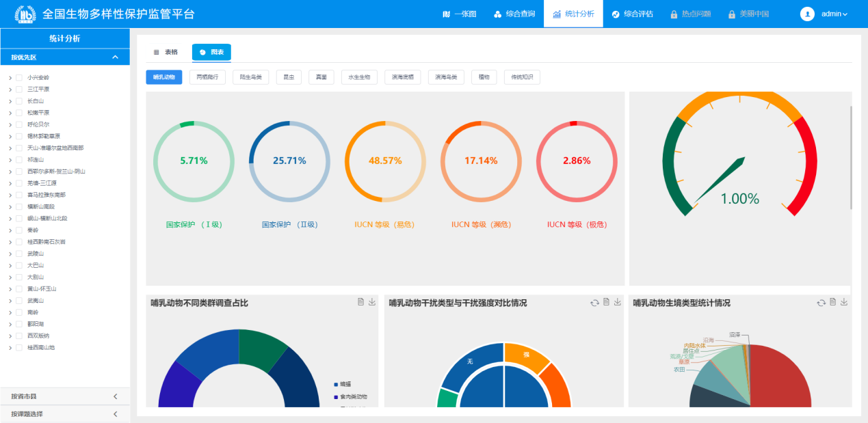Viewport: 868px width, 423px height.
Task: Download the 哺乳动物不同类群调查占比 chart image
Action: (372, 302)
